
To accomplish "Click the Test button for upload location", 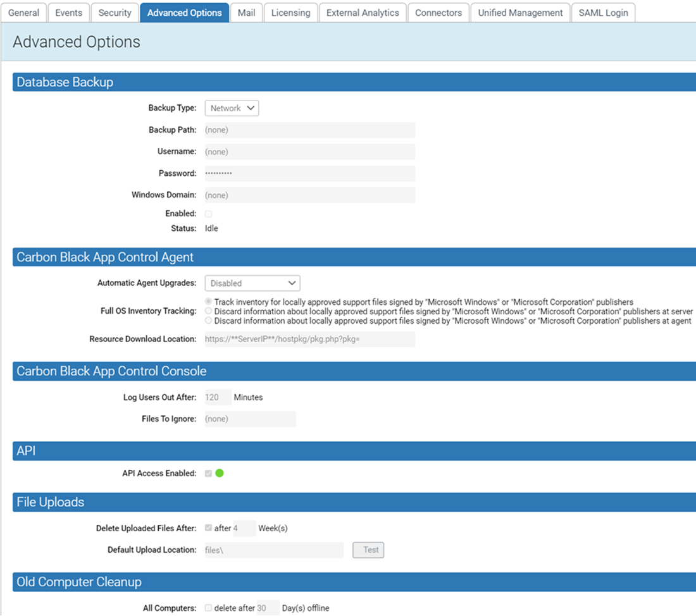I will tap(368, 550).
